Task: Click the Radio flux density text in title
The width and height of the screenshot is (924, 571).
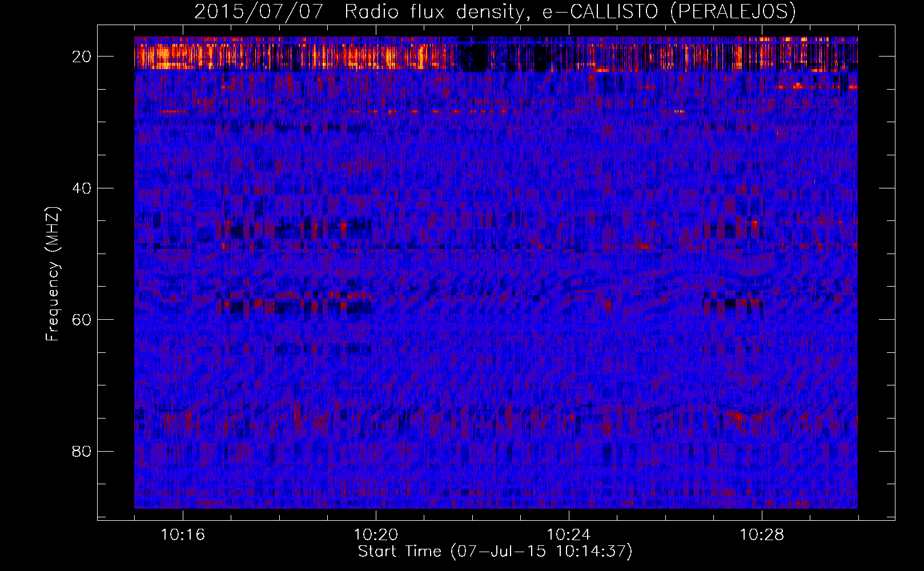Action: click(x=433, y=11)
